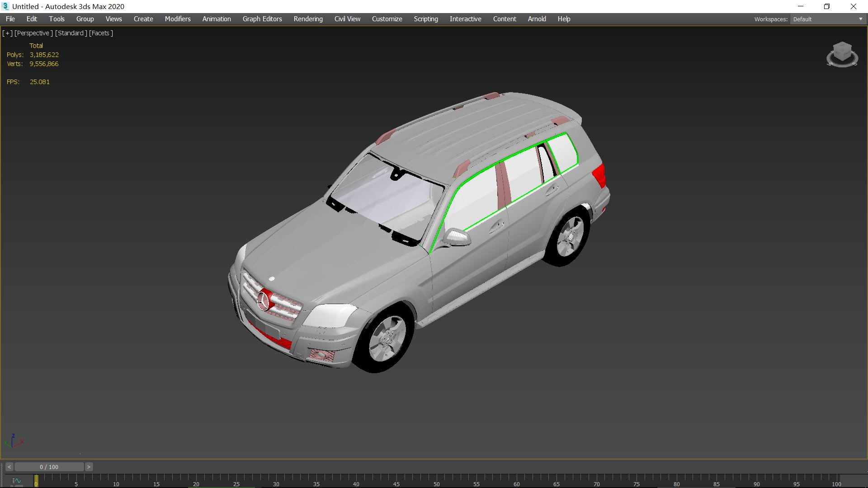868x488 pixels.
Task: Open the Content menu
Action: tap(505, 19)
